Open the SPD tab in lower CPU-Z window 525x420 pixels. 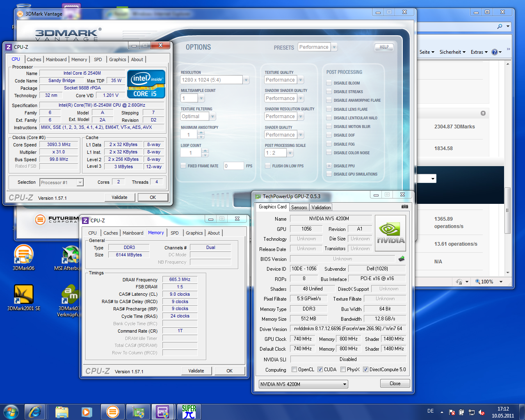[x=175, y=233]
